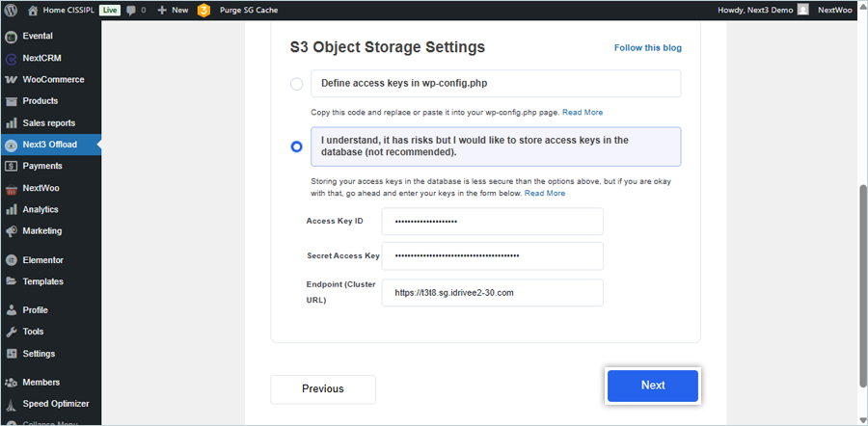Screen dimensions: 868x426
Task: Open the Payments menu item
Action: click(x=41, y=166)
